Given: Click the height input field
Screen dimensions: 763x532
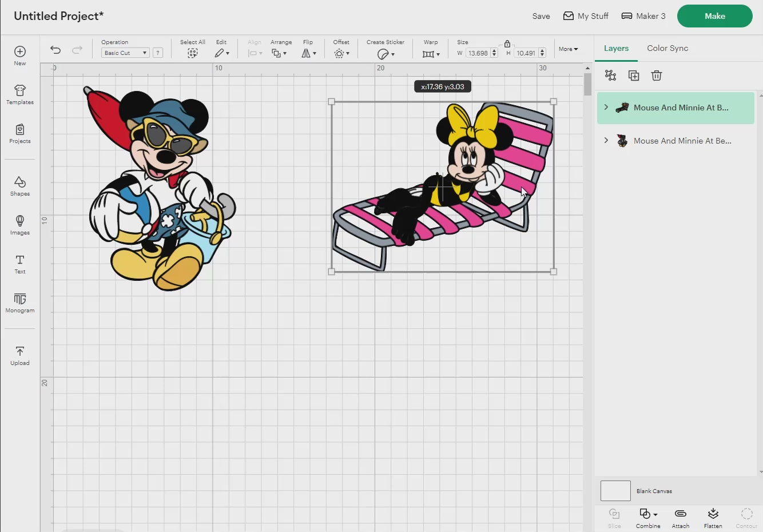Looking at the screenshot, I should [526, 53].
